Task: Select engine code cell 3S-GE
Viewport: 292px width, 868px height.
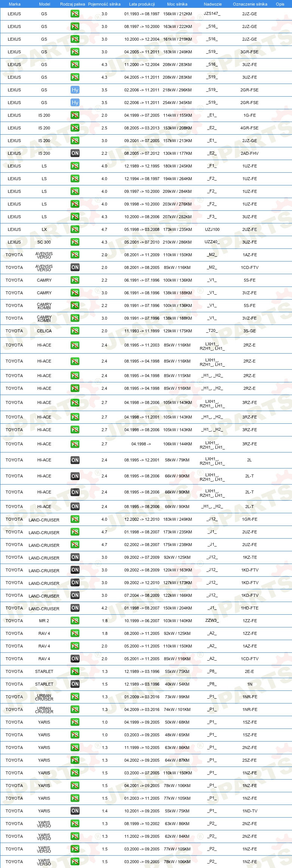Action: pyautogui.click(x=249, y=331)
